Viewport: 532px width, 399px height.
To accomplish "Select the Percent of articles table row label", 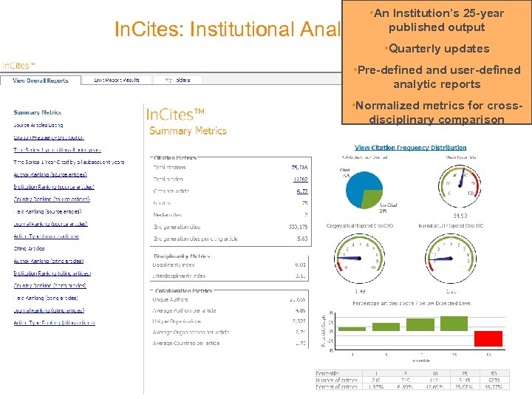I will point(336,386).
